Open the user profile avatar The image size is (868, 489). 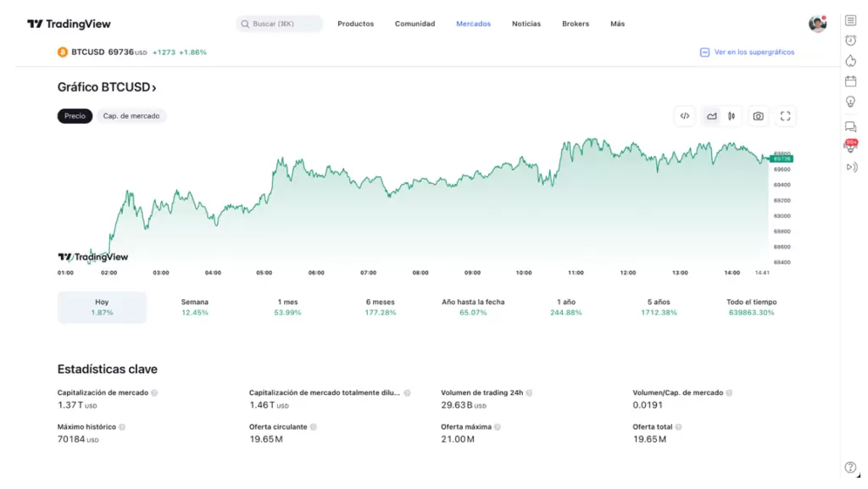pyautogui.click(x=818, y=24)
